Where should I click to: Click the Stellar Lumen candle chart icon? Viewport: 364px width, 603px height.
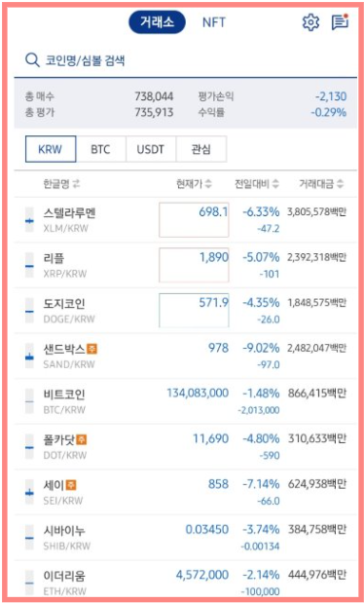[29, 219]
